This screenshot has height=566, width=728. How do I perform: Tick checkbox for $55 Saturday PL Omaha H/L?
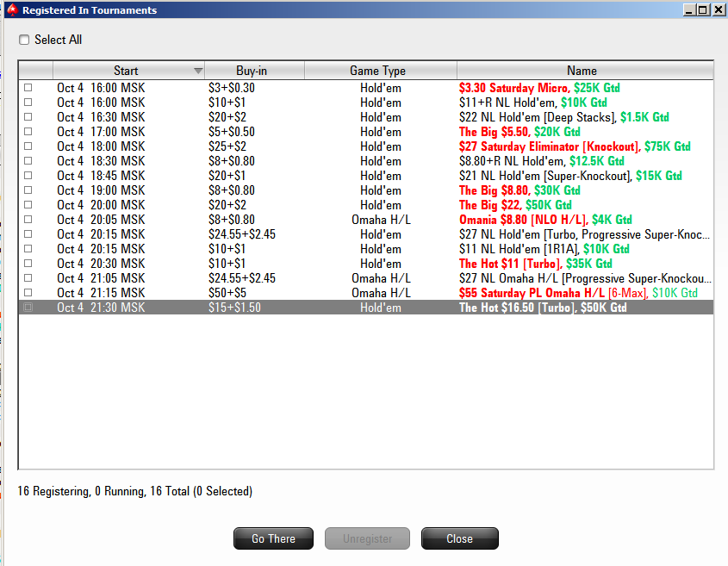[x=28, y=293]
